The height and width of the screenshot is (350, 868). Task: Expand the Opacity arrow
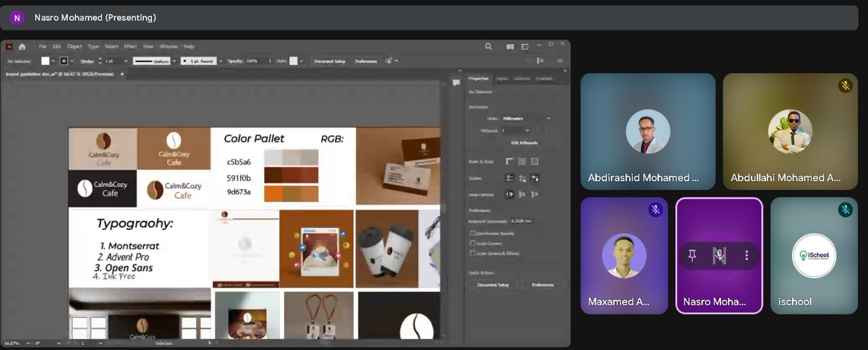pyautogui.click(x=271, y=61)
